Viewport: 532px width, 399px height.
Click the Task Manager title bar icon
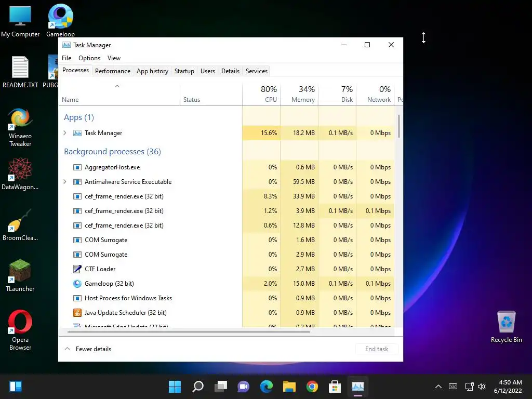(66, 45)
